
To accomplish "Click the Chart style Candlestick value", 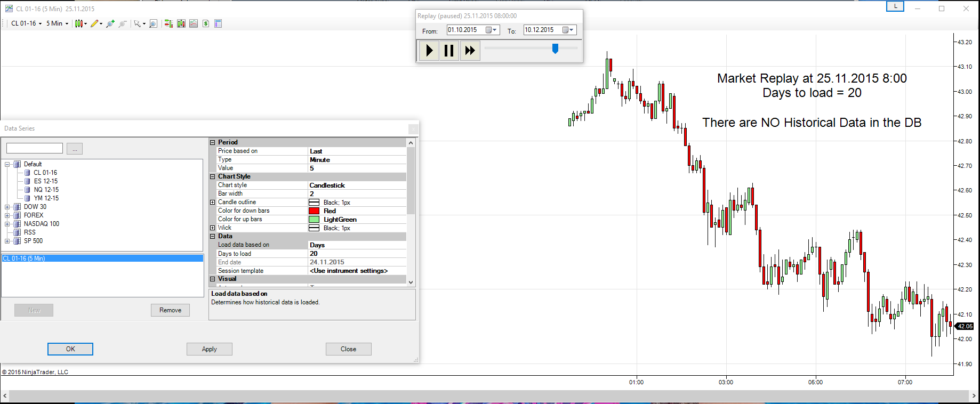I will click(357, 185).
